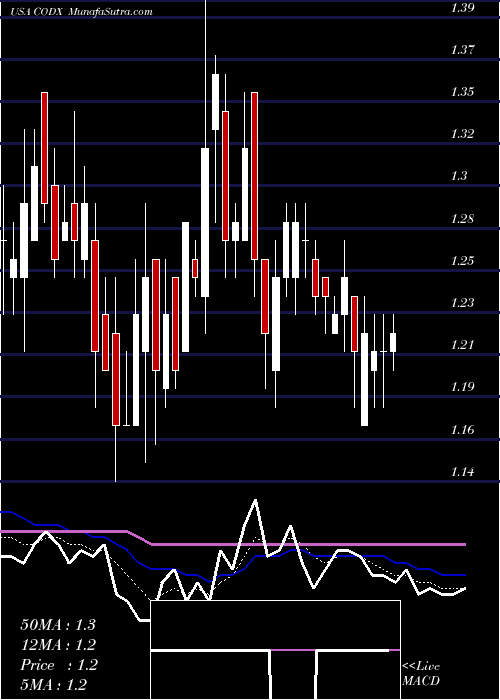Viewport: 500px width, 700px height.
Task: Click the 50MA : 1.3 legend value
Action: pos(58,625)
